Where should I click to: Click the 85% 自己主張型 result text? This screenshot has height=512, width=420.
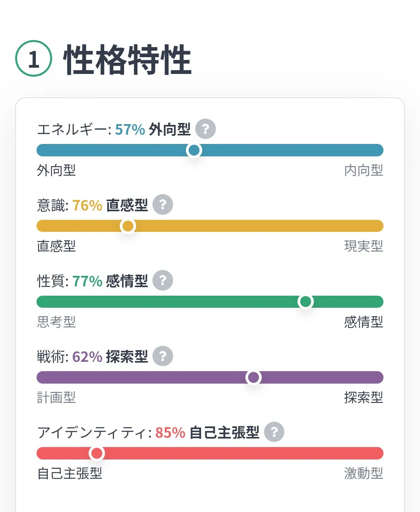[x=207, y=433]
